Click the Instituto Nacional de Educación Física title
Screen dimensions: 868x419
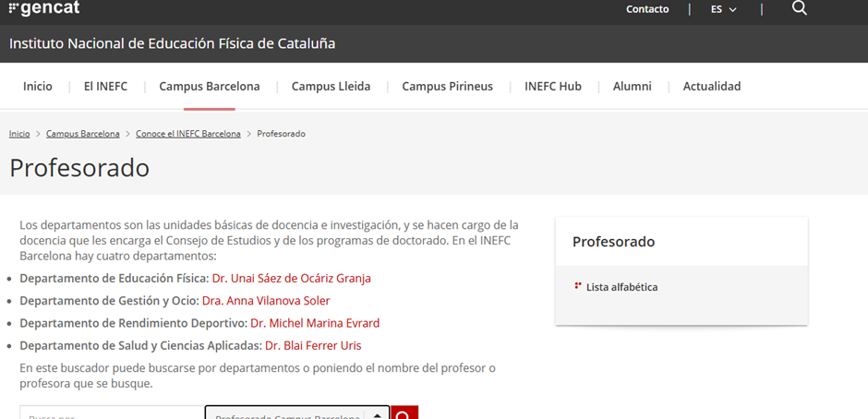[x=172, y=43]
